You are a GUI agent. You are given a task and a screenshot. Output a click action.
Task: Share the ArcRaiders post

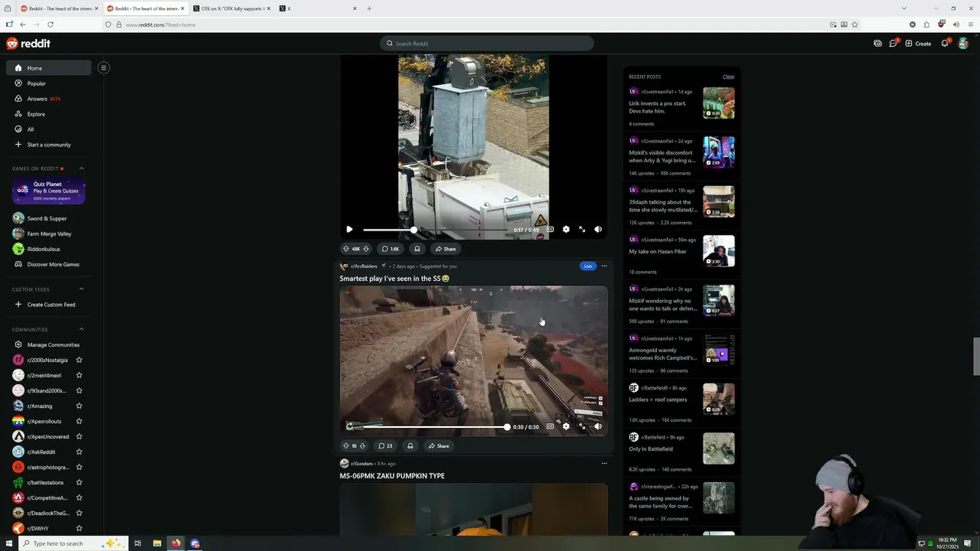click(x=439, y=445)
